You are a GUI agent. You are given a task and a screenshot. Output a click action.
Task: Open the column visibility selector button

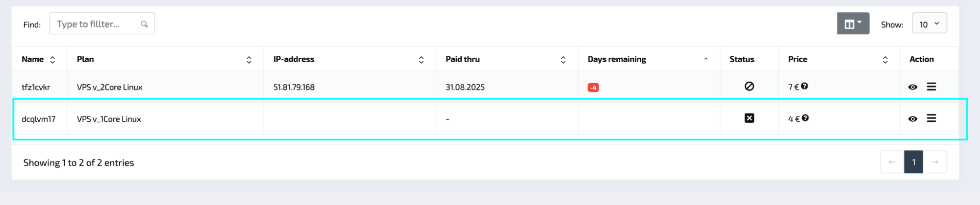coord(853,23)
